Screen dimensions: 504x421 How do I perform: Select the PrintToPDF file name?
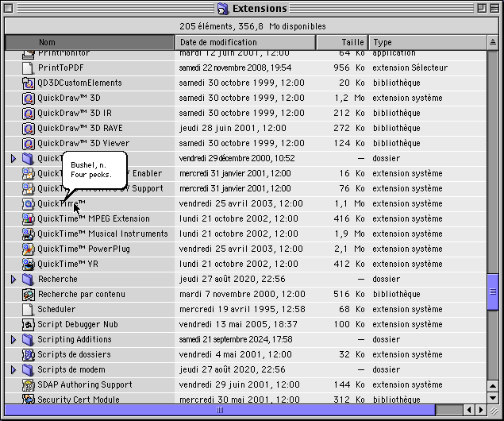click(x=61, y=68)
